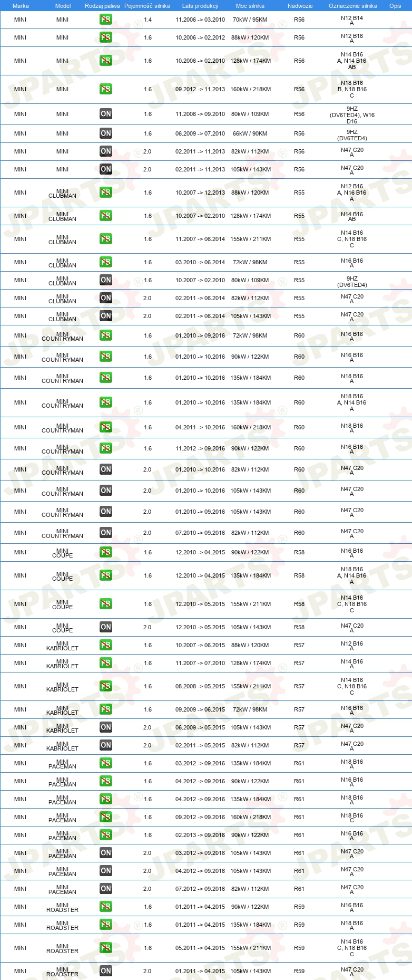This screenshot has width=412, height=980.
Task: Click the petrol icon in the Kabriolet 72kW/98KM row
Action: pos(106,709)
